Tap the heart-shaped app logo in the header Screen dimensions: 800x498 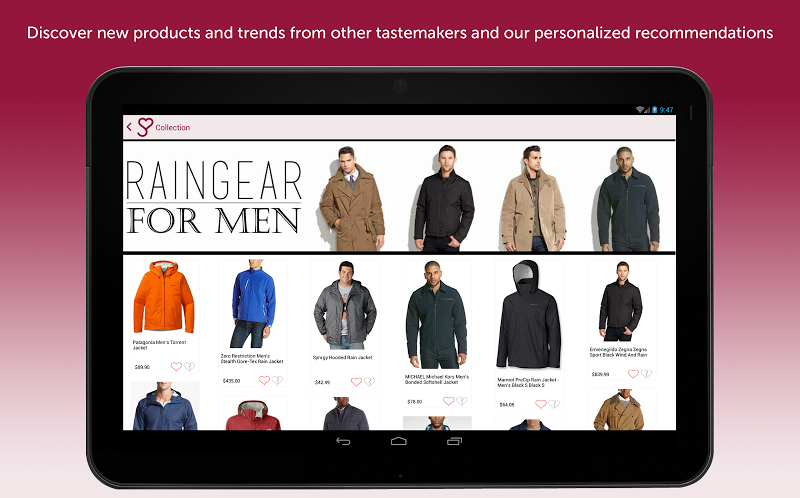[x=145, y=127]
